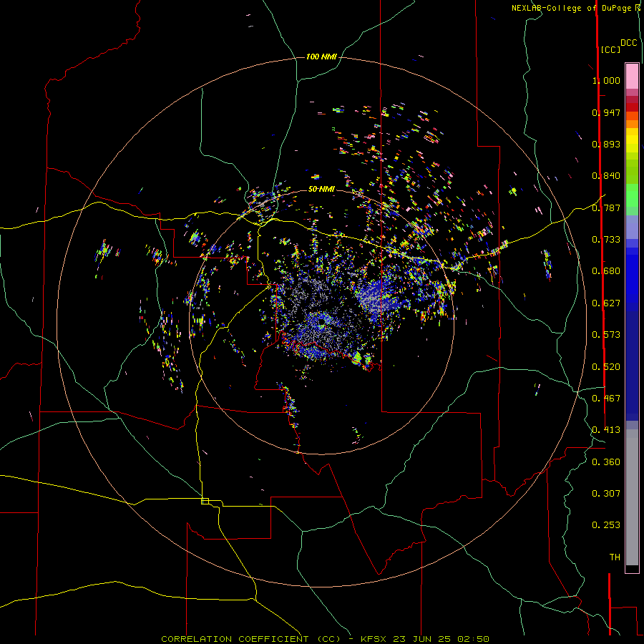
Task: Click the Correlation Coefficient KFSX caption text
Action: (x=325, y=639)
